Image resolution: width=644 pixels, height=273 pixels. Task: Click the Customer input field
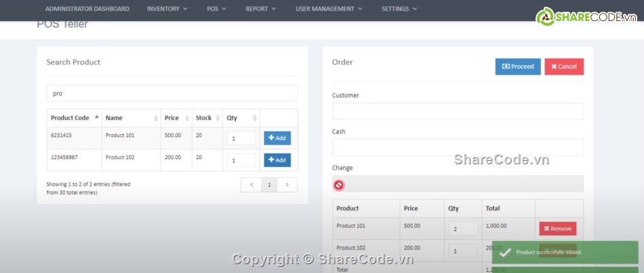pyautogui.click(x=458, y=111)
